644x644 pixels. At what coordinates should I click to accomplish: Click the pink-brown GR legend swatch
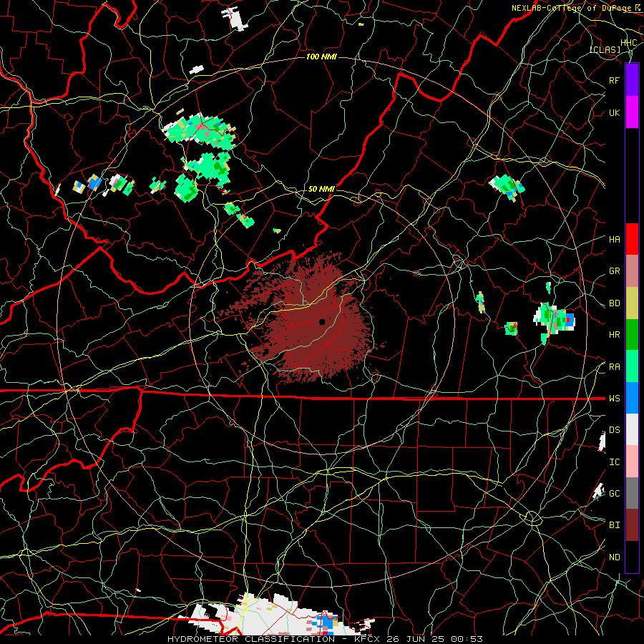pos(632,271)
